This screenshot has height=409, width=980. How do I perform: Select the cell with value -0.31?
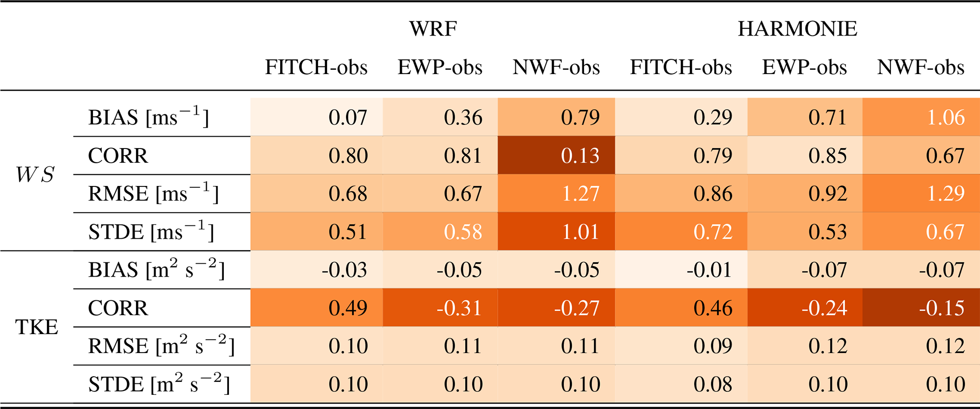click(x=440, y=308)
